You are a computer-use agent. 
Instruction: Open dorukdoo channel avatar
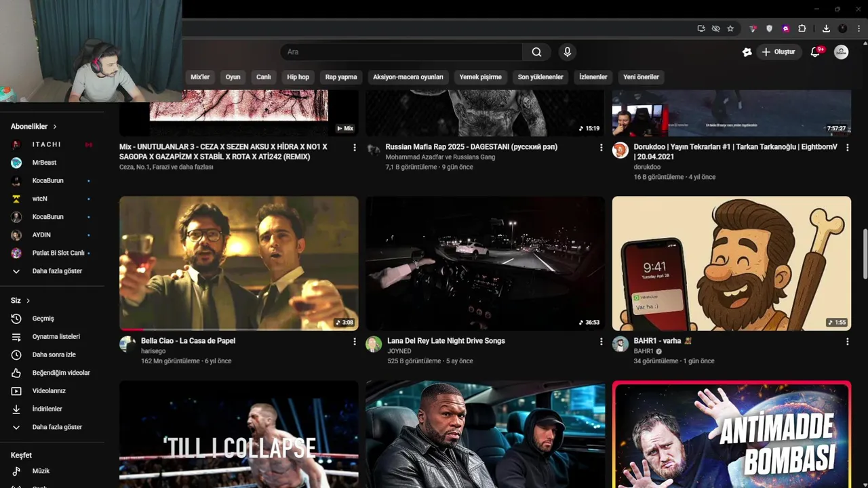[620, 150]
